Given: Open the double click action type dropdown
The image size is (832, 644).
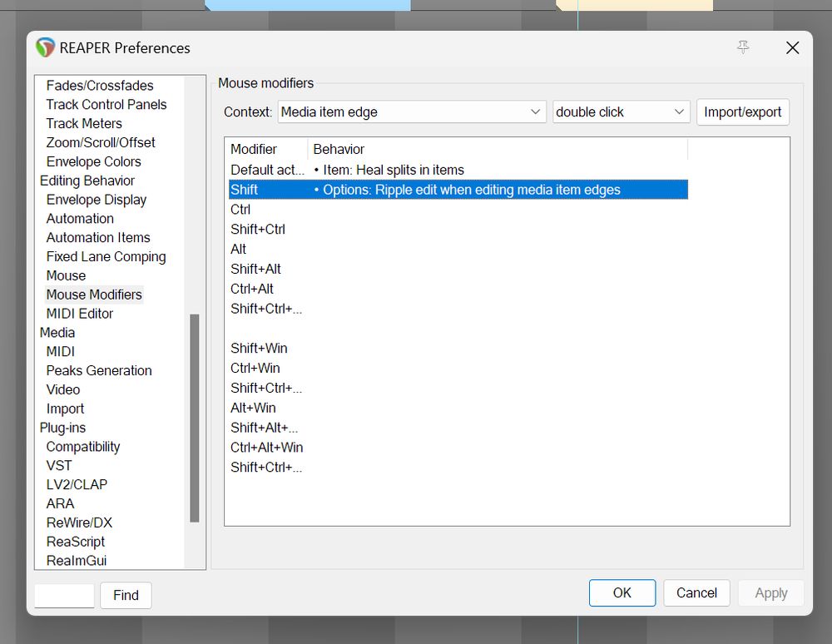Looking at the screenshot, I should pos(621,112).
